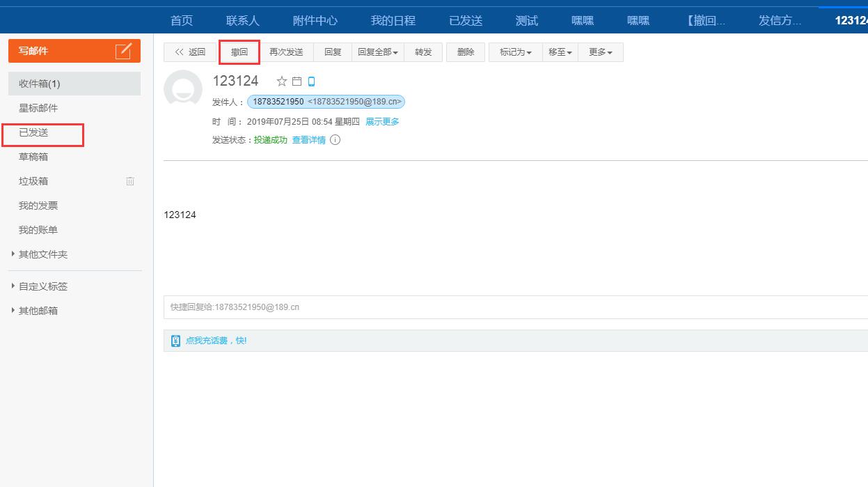This screenshot has height=487, width=868.
Task: Star the email titled 123124
Action: 282,82
